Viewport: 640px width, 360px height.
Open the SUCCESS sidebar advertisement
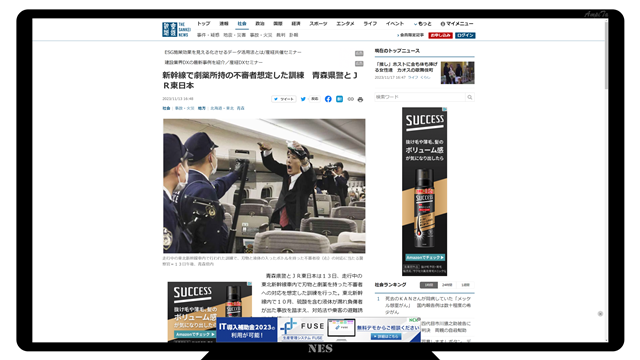pos(424,191)
